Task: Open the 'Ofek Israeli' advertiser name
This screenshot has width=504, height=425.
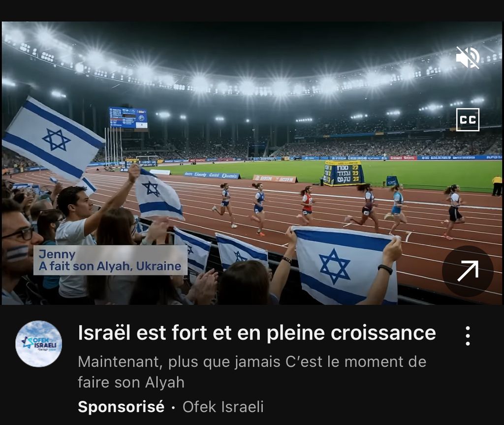Action: (223, 407)
